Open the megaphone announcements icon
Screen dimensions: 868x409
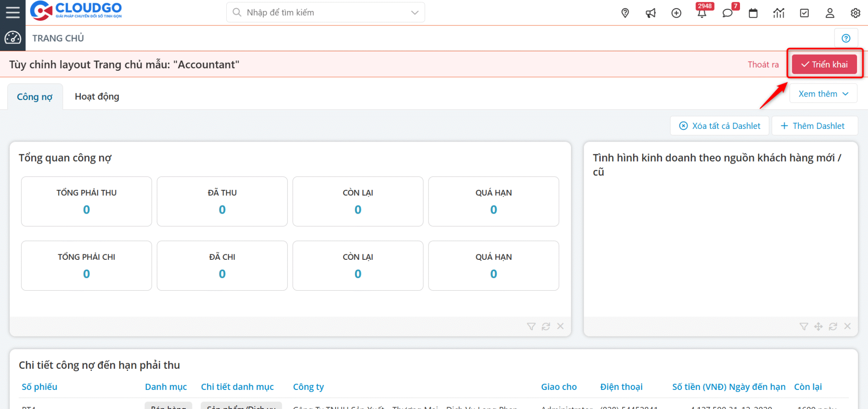[x=651, y=13]
